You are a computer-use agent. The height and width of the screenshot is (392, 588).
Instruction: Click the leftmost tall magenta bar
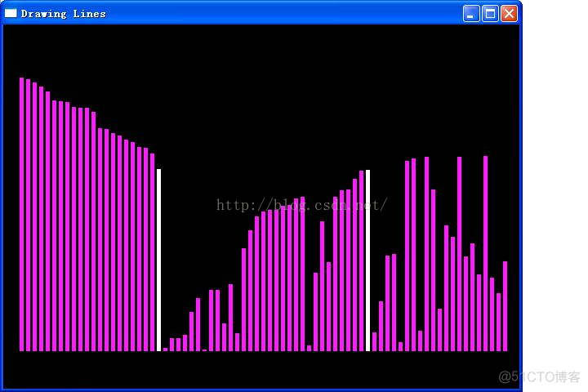pyautogui.click(x=22, y=214)
